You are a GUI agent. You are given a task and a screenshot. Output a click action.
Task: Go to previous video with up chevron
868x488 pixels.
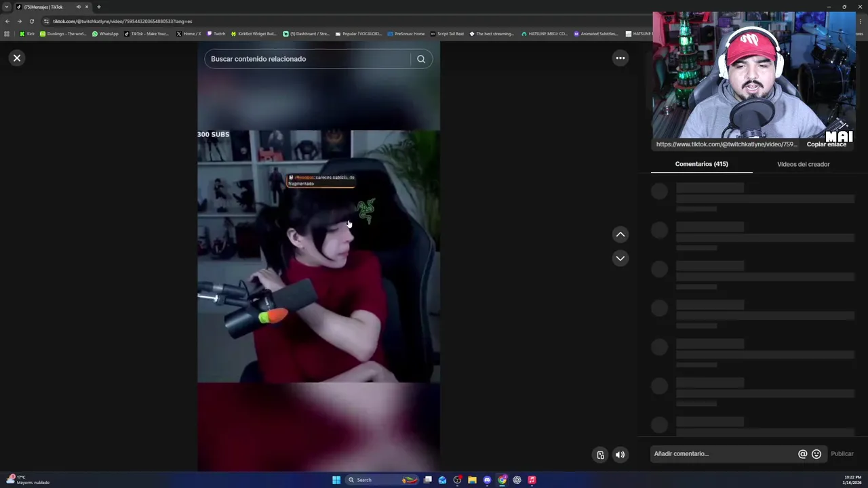pyautogui.click(x=620, y=235)
